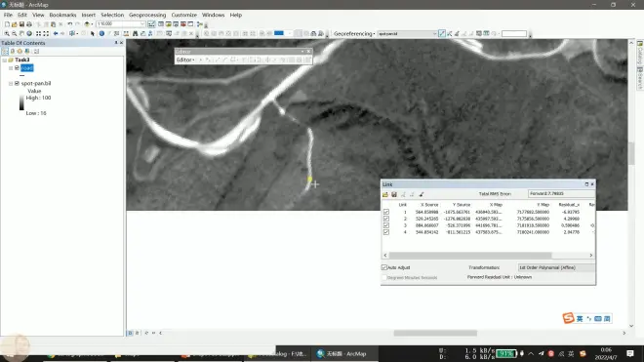Image resolution: width=644 pixels, height=362 pixels.
Task: Load links using Link window open icon
Action: coord(385,194)
